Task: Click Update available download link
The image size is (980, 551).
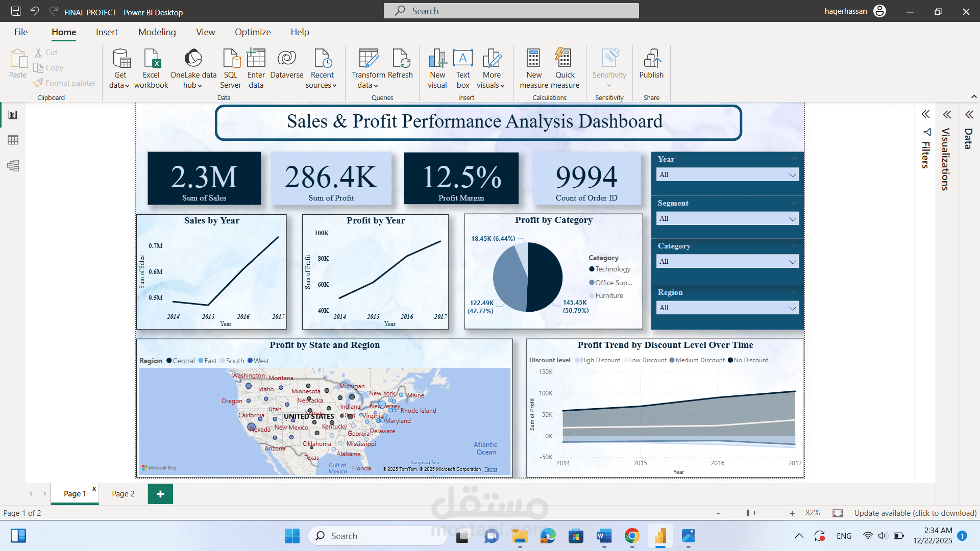Action: coord(915,513)
